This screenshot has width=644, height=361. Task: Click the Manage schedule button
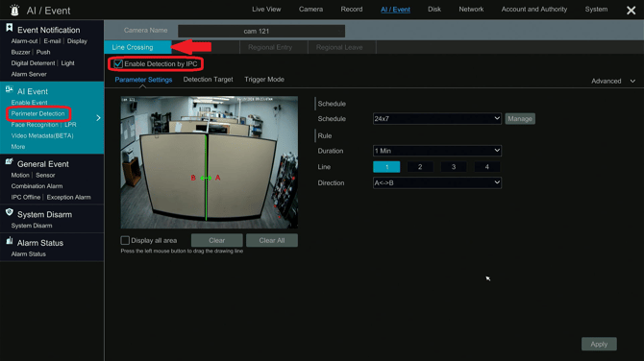point(520,118)
